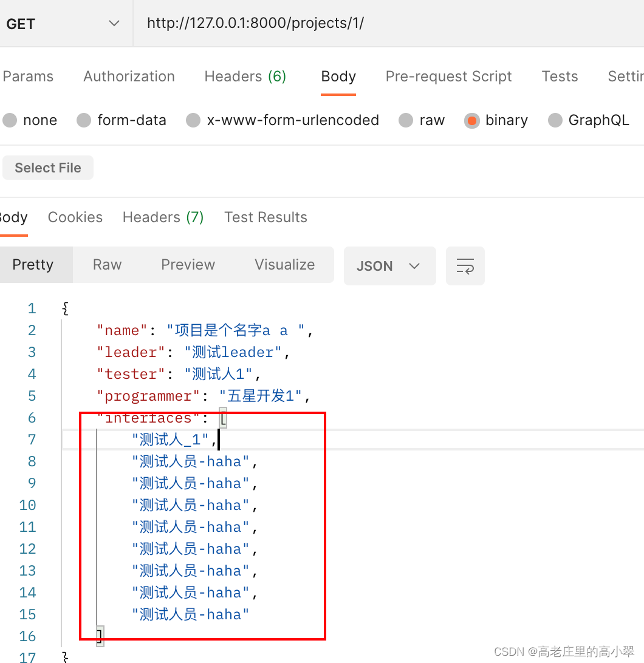The image size is (644, 663).
Task: Collapse the interfaces array bracket
Action: coord(222,418)
